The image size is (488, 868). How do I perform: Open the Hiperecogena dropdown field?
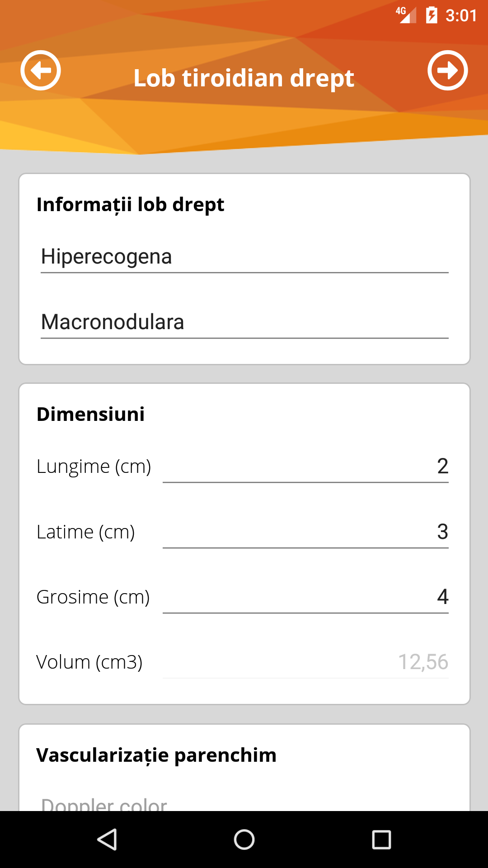click(244, 257)
